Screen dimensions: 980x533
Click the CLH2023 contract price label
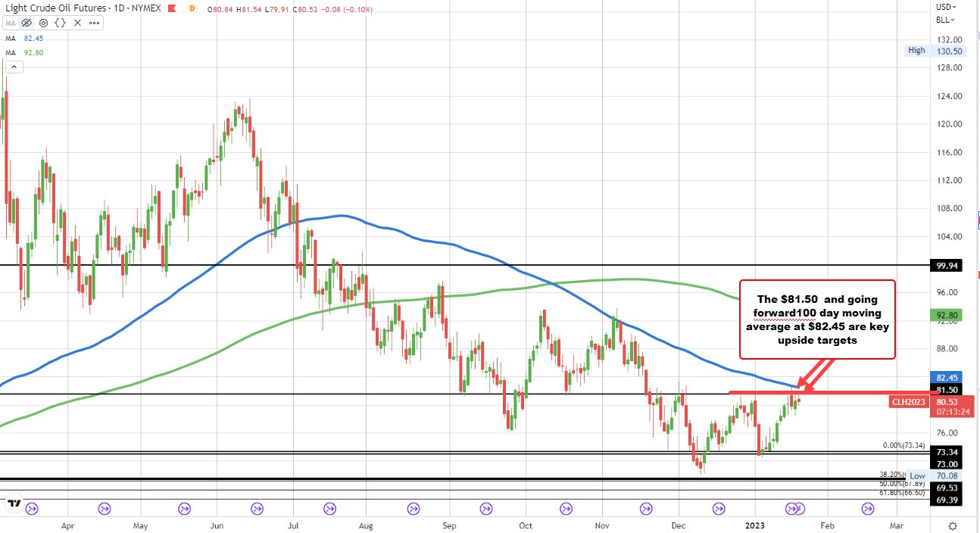pos(908,402)
